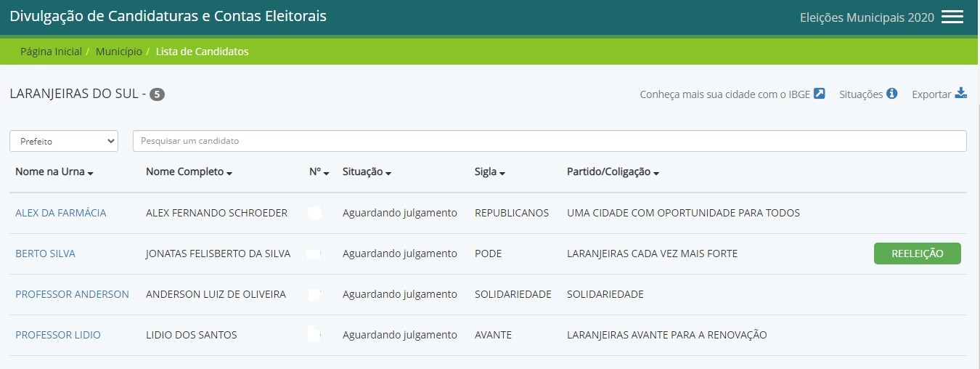
Task: Click the Pesquisar um candidato field
Action: pos(549,141)
